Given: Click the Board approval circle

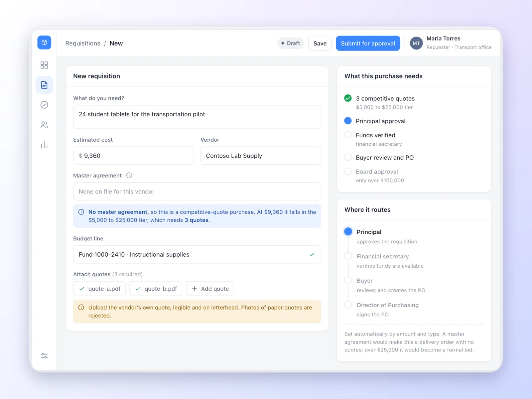Looking at the screenshot, I should [x=348, y=171].
